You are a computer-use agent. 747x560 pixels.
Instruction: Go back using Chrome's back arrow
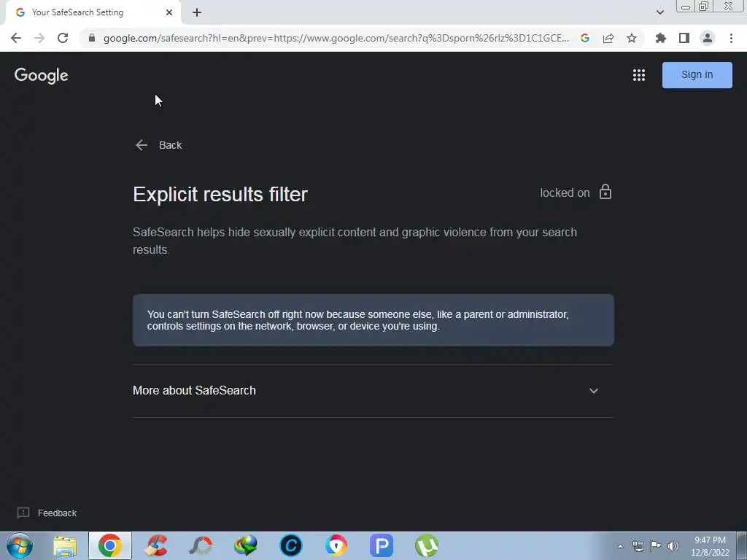coord(16,38)
